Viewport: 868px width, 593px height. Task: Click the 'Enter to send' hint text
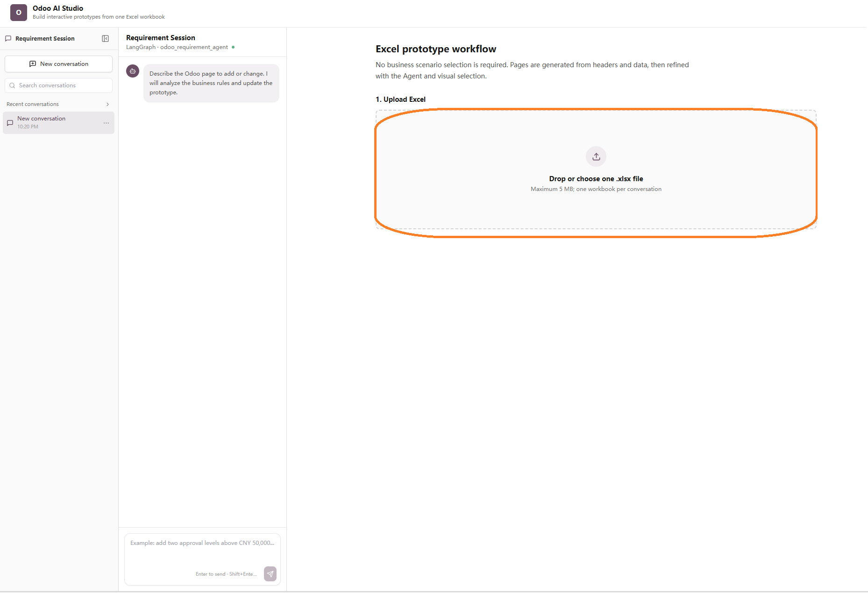226,574
